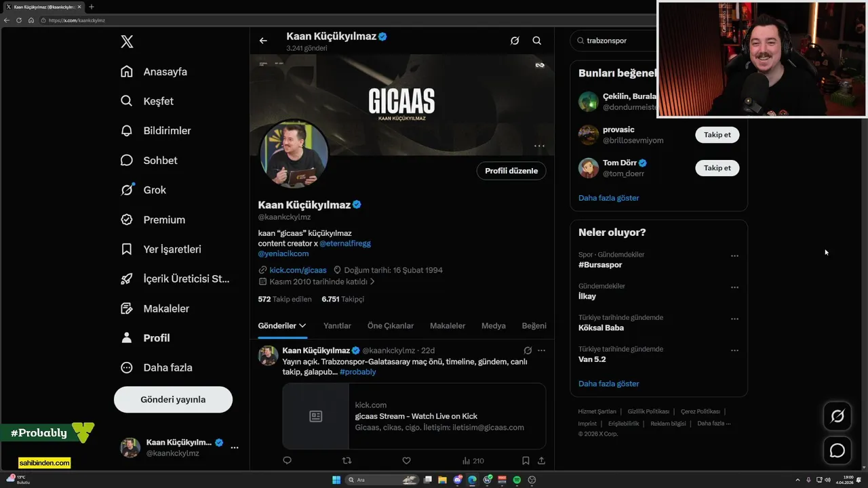Click the X logo icon

pyautogui.click(x=127, y=41)
